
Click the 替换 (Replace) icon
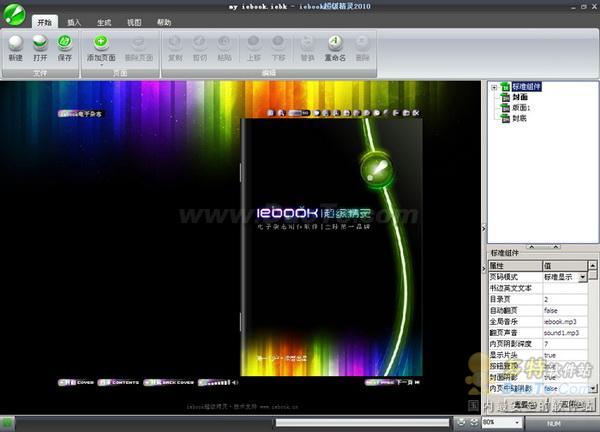tap(307, 43)
